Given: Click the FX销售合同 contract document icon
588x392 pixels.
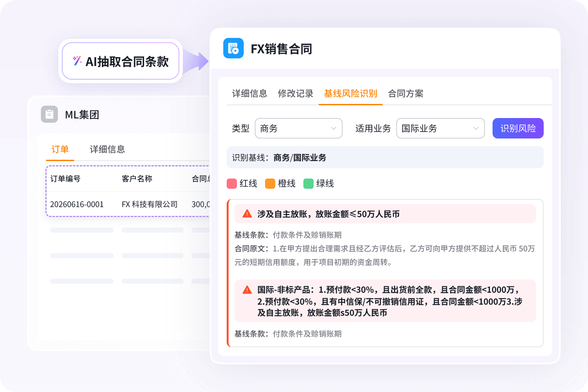Looking at the screenshot, I should tap(233, 48).
